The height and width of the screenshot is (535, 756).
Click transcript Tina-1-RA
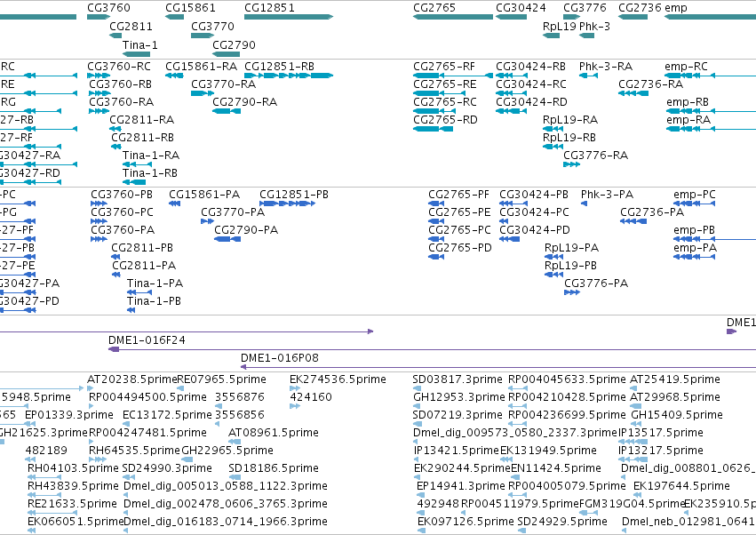[x=150, y=156]
